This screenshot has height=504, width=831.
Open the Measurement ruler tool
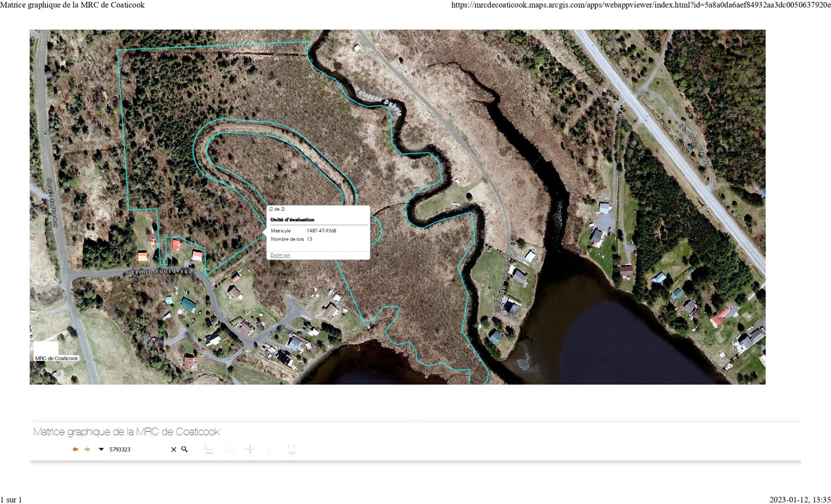[x=271, y=449]
